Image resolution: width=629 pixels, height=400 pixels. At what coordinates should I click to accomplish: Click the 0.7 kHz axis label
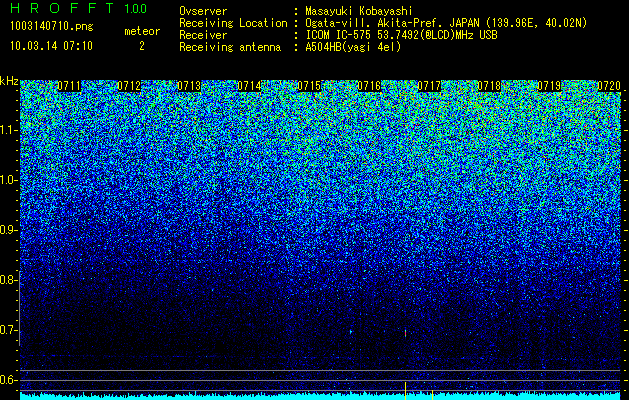point(8,330)
